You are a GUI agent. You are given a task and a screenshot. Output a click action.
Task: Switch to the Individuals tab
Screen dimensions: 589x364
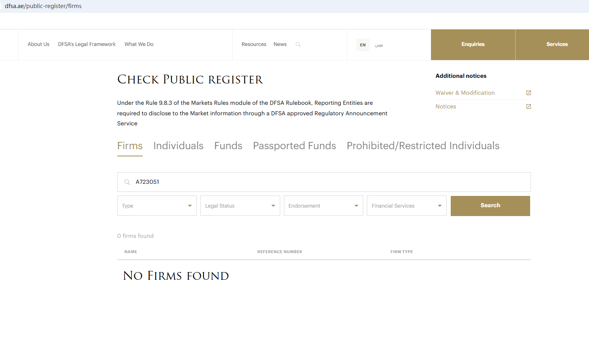[x=178, y=146]
